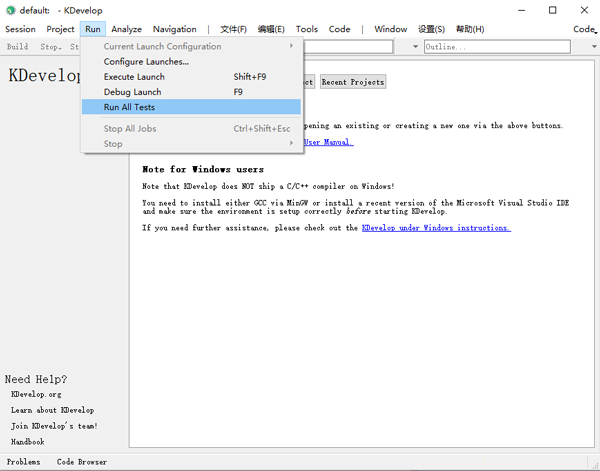Click the "Need Help?" heading

click(x=36, y=379)
